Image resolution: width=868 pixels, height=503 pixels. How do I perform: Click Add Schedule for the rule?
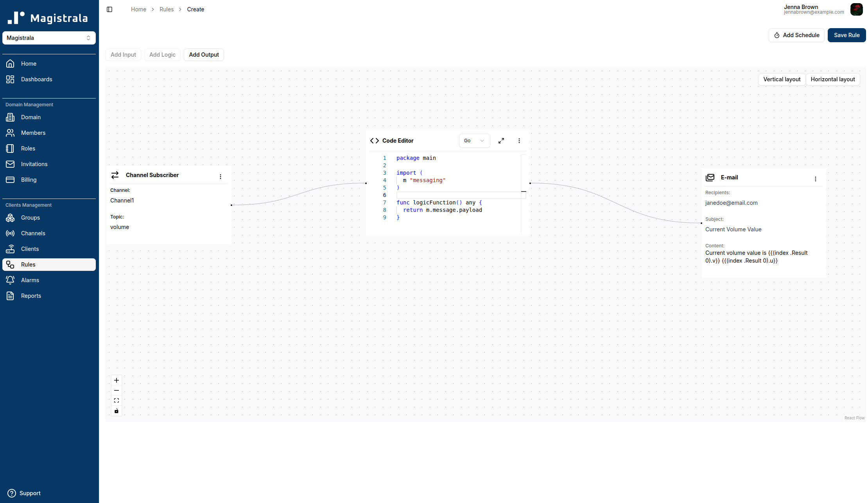[796, 35]
